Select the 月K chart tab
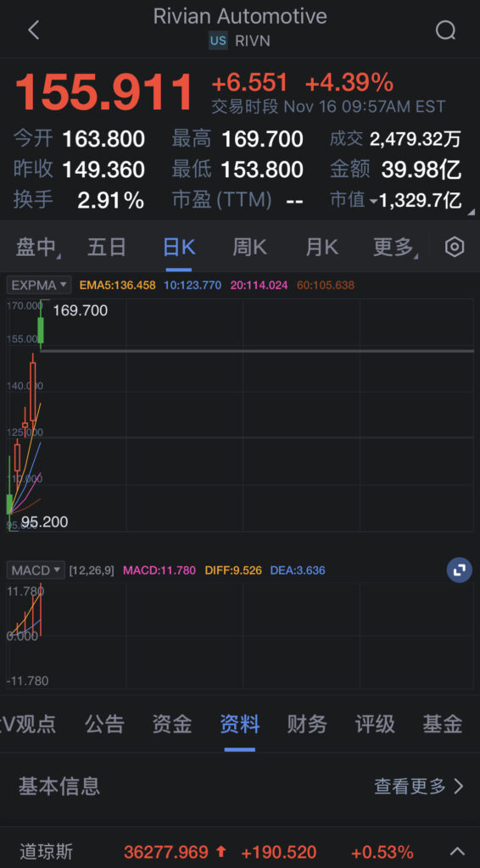 point(322,248)
